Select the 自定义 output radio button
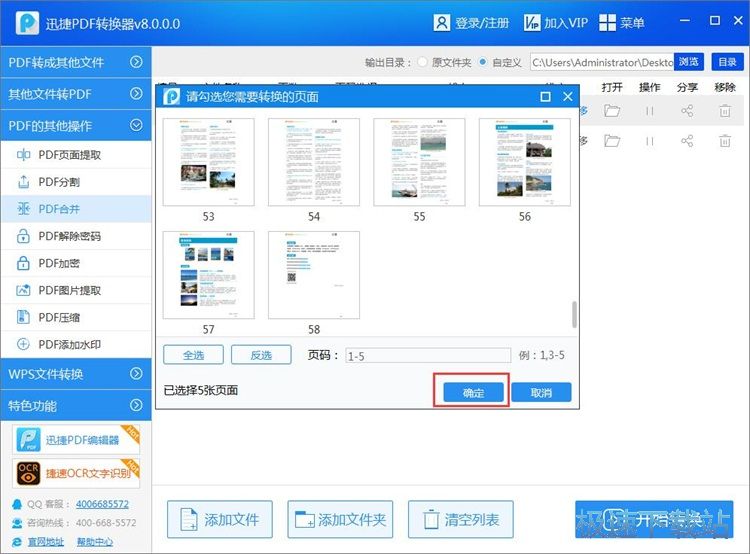 coord(483,62)
